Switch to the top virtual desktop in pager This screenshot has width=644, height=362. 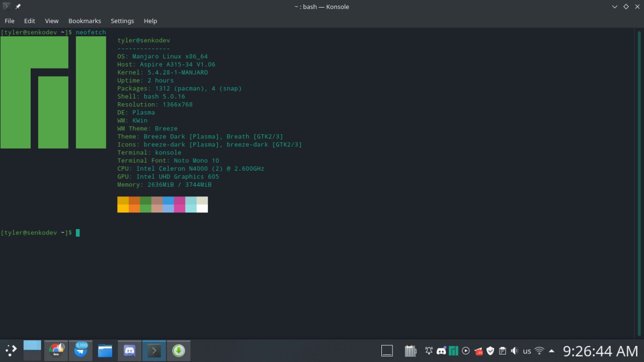click(x=32, y=345)
